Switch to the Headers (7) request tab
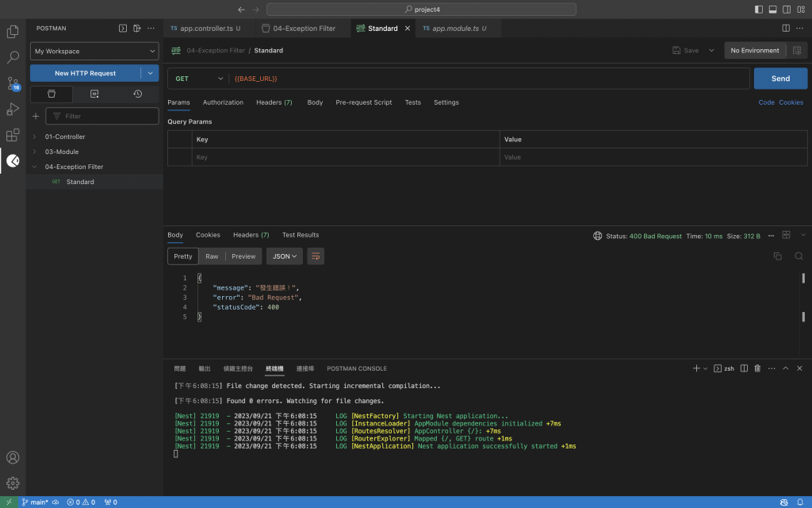 pyautogui.click(x=274, y=102)
